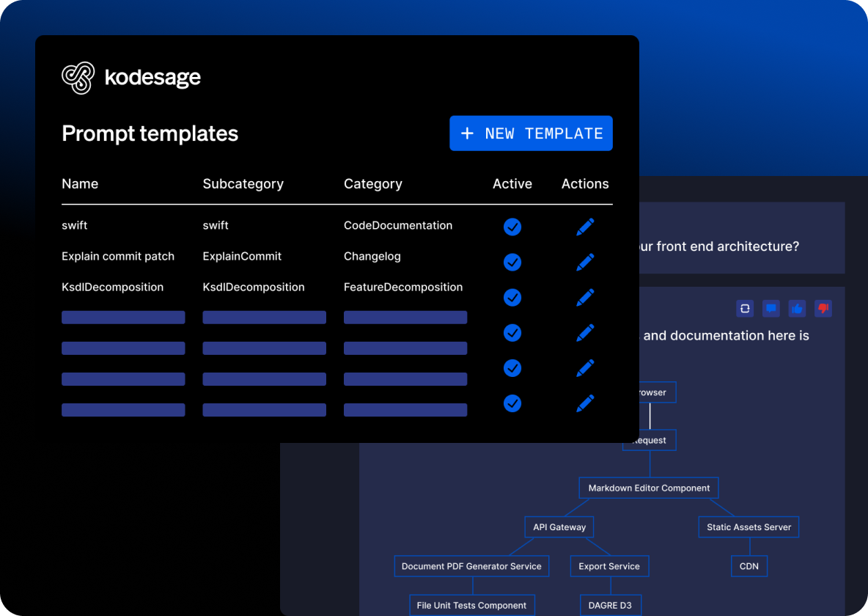Click the NEW TEMPLATE button
Image resolution: width=868 pixels, height=616 pixels.
pyautogui.click(x=531, y=133)
